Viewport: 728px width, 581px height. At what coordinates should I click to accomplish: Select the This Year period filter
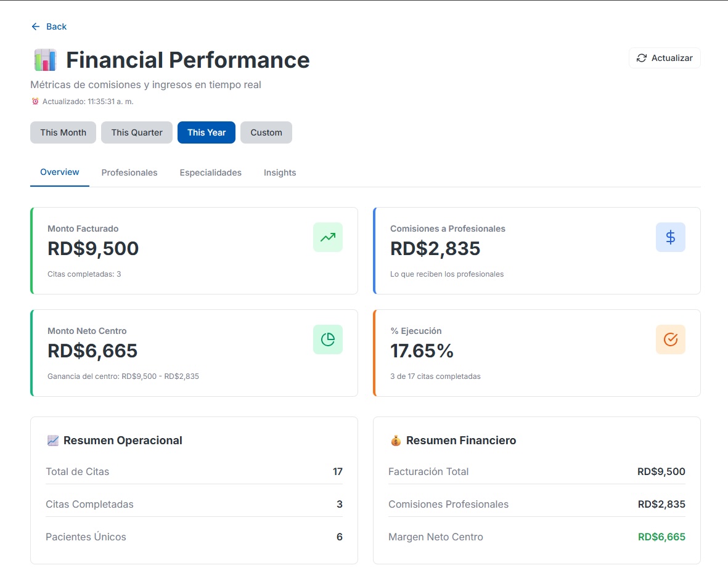point(207,132)
